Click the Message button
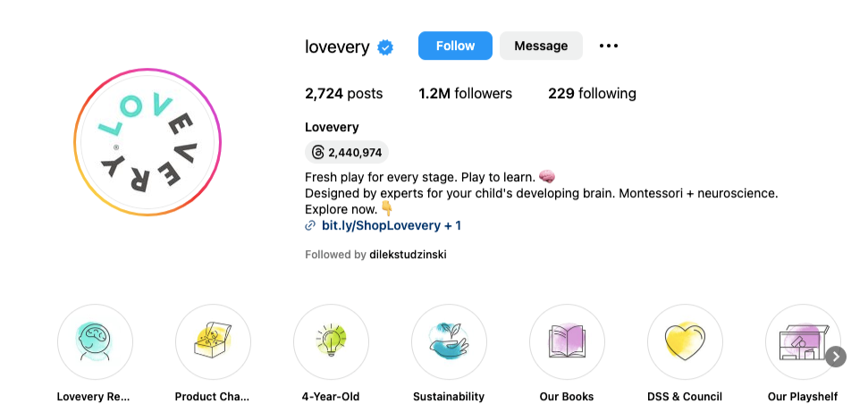This screenshot has width=868, height=420. 541,46
